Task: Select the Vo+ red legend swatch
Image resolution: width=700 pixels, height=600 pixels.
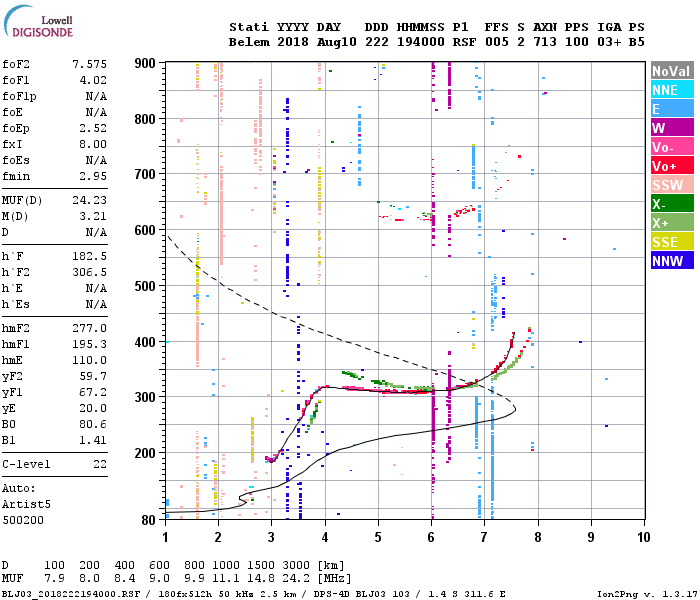Action: 672,166
